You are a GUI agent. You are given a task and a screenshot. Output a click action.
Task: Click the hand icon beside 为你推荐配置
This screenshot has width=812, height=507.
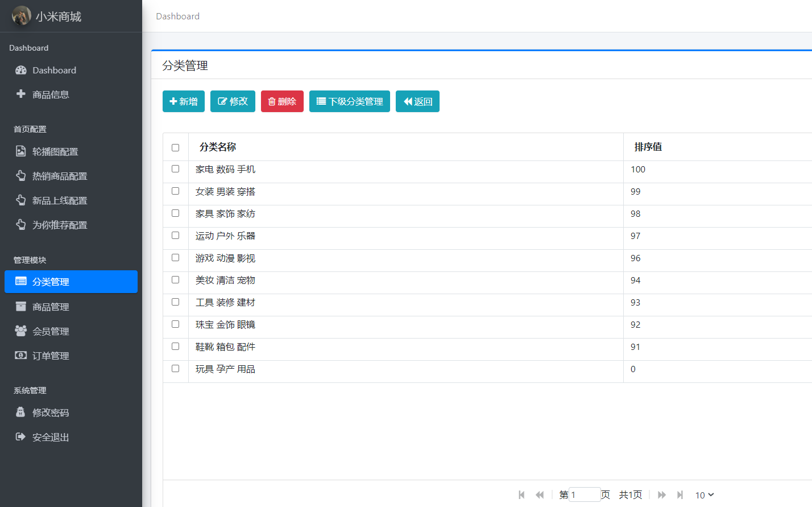pos(21,224)
